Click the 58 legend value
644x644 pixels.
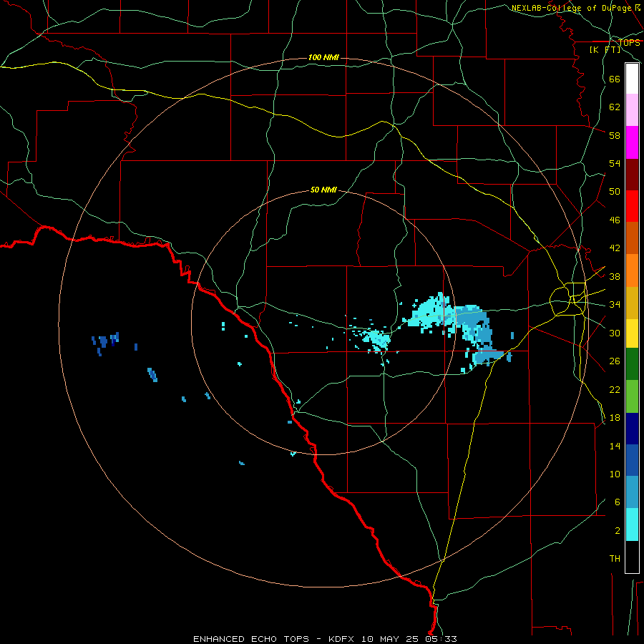[615, 135]
